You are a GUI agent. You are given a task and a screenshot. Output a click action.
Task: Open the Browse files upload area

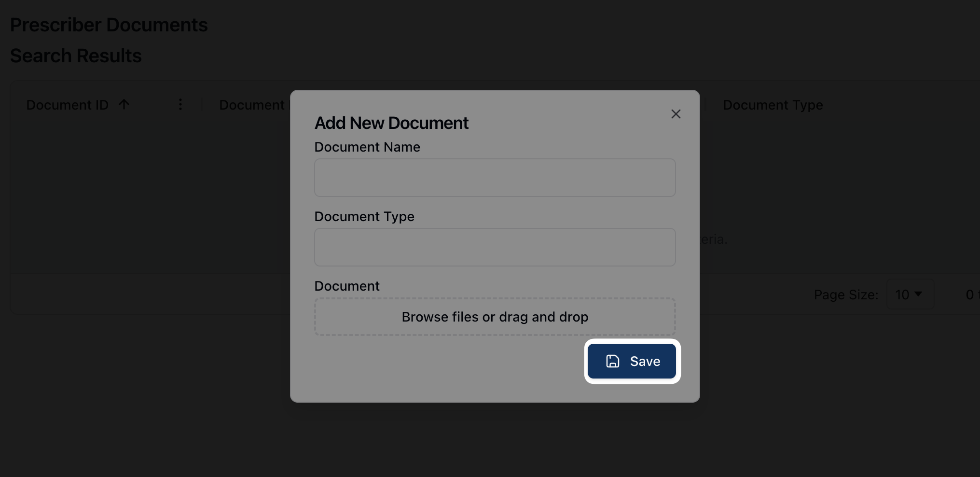click(x=495, y=317)
